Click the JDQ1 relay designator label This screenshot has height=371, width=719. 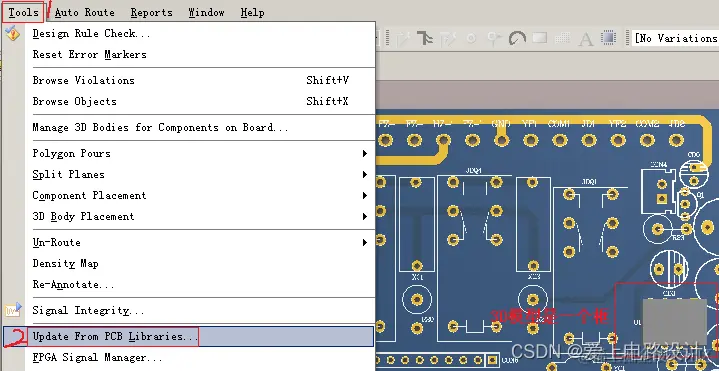(x=589, y=182)
